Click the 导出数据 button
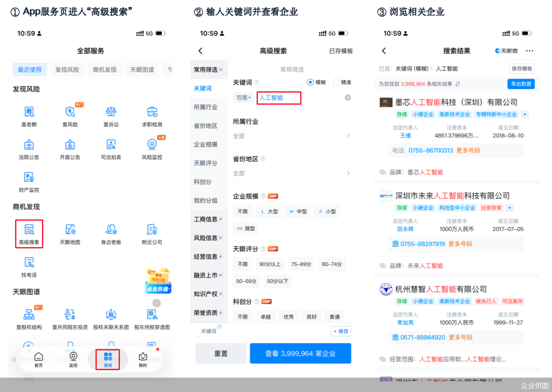The width and height of the screenshot is (552, 392). click(x=521, y=84)
